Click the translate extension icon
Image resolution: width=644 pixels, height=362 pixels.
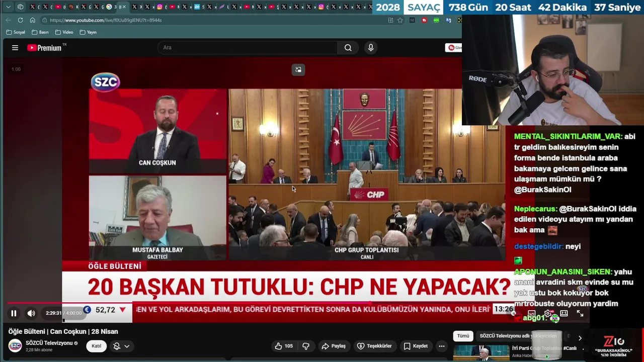(x=448, y=20)
